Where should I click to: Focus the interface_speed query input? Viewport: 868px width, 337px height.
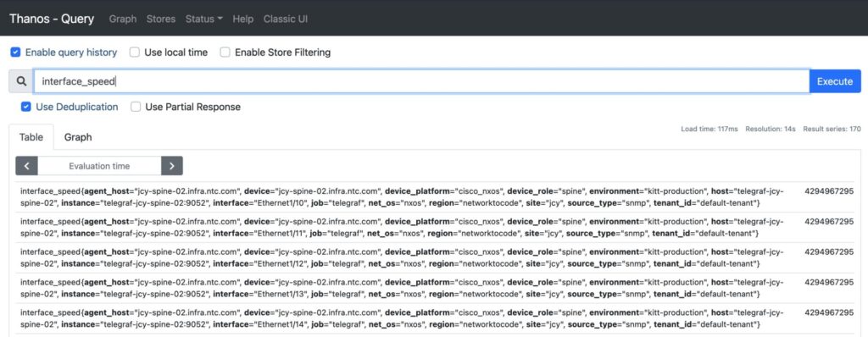[421, 81]
